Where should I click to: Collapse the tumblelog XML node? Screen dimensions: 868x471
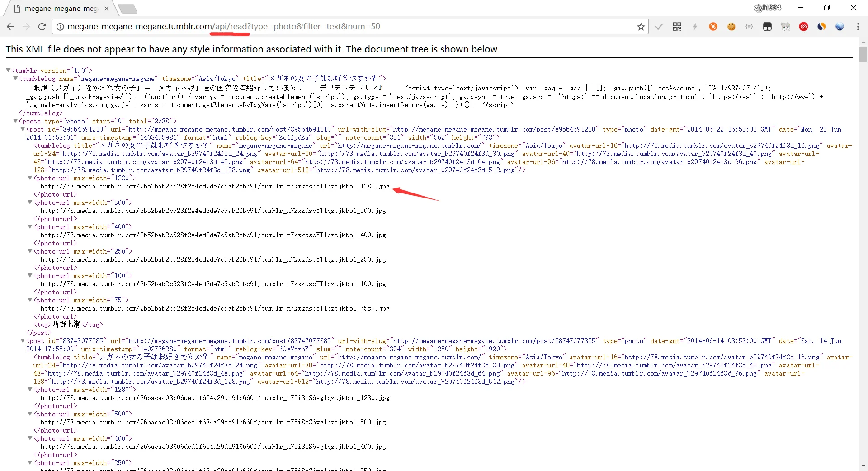point(15,79)
